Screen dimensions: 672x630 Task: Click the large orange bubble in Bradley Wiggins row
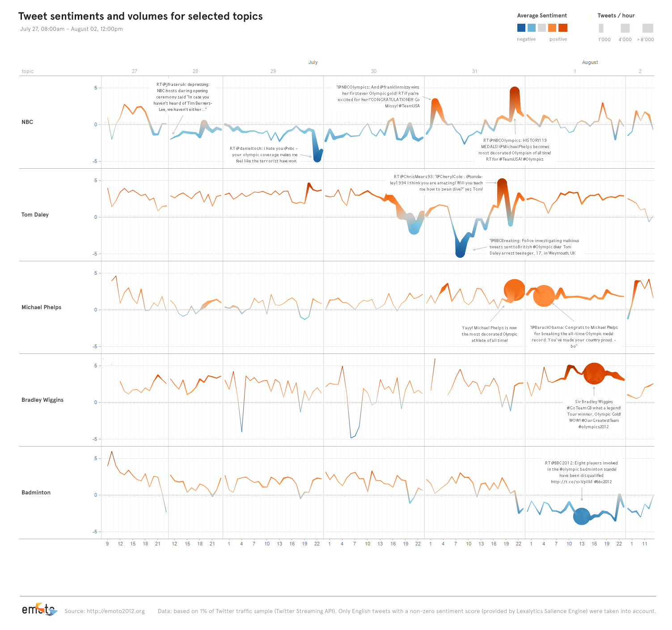pyautogui.click(x=594, y=374)
